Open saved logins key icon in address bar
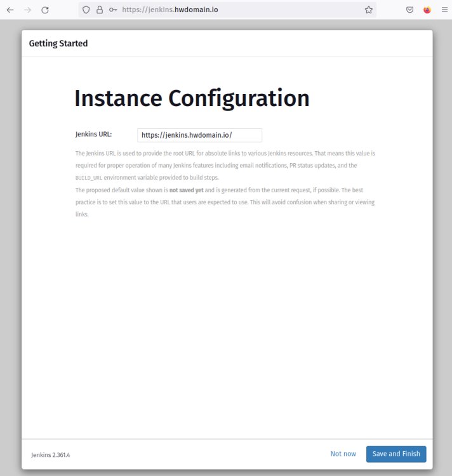Image resolution: width=452 pixels, height=476 pixels. [x=113, y=10]
